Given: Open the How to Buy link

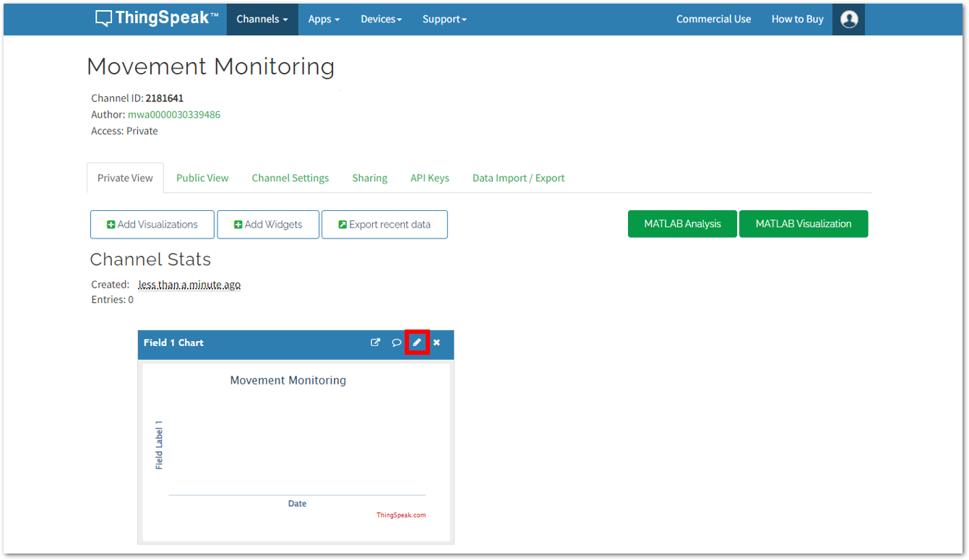Looking at the screenshot, I should point(798,19).
